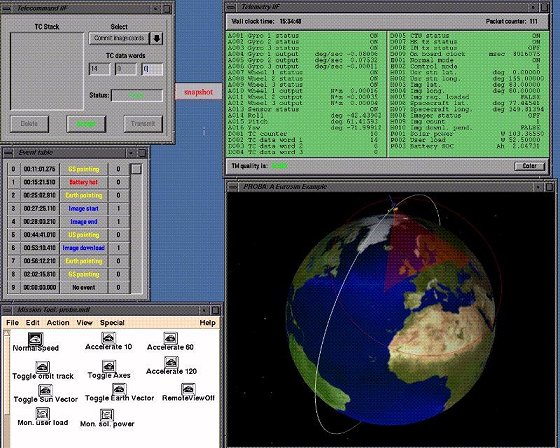The width and height of the screenshot is (560, 448).
Task: Select the Battery hot event row
Action: coord(69,182)
